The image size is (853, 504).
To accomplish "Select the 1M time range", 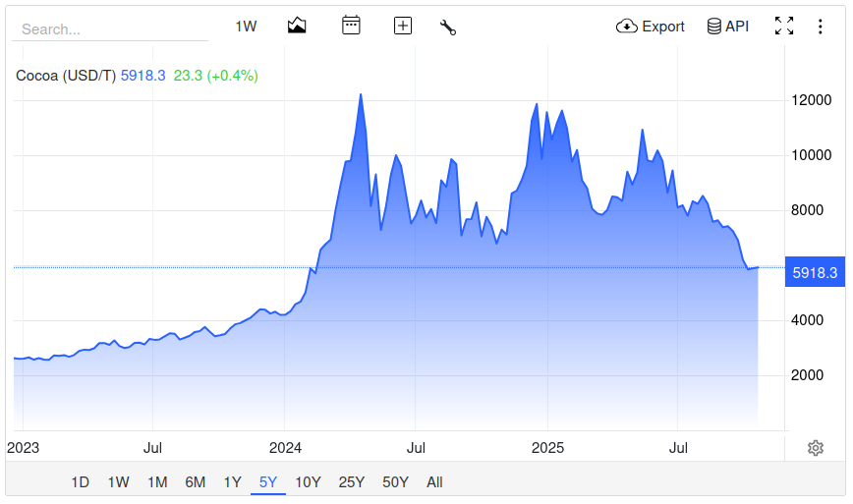I will click(x=156, y=481).
